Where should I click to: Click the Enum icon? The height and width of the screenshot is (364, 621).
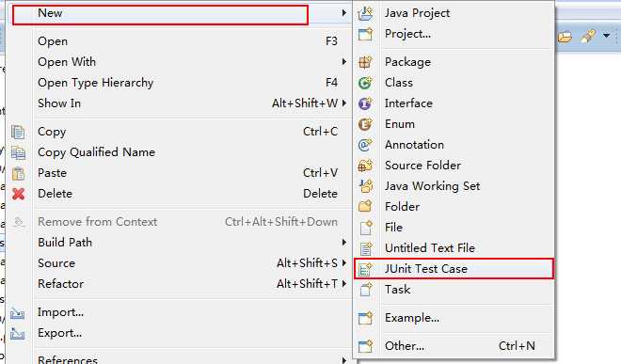pyautogui.click(x=365, y=124)
